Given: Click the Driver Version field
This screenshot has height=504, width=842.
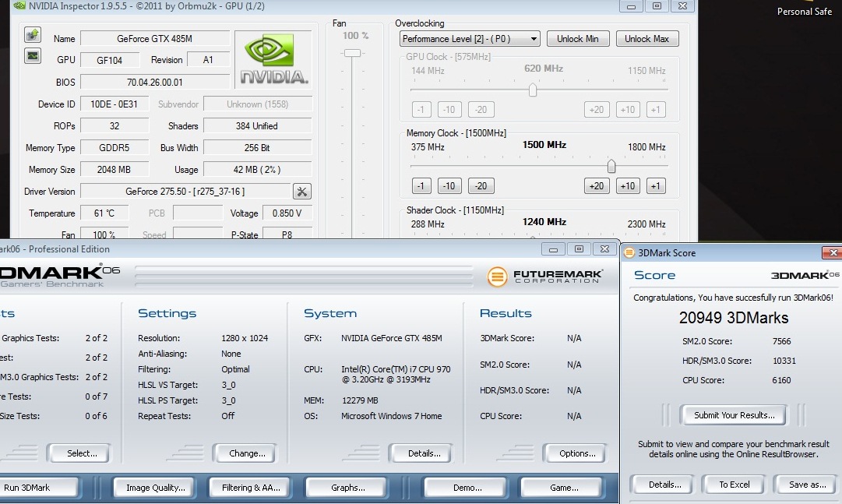Looking at the screenshot, I should (185, 192).
